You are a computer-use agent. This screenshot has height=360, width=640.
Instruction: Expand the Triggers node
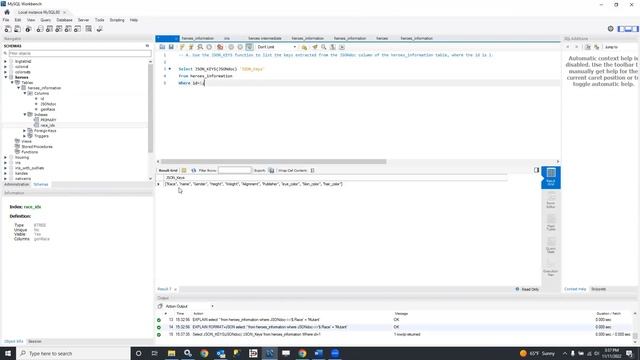coord(25,136)
